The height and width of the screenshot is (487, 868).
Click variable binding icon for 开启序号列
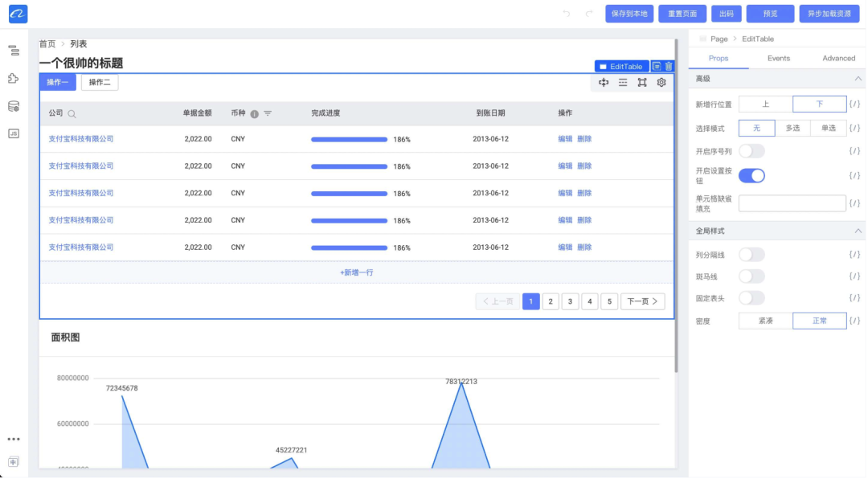(854, 151)
